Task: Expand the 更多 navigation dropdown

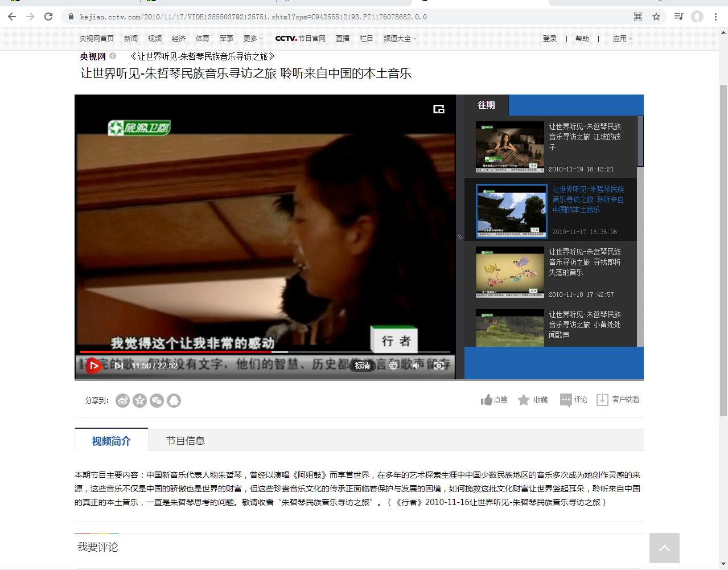Action: 253,38
